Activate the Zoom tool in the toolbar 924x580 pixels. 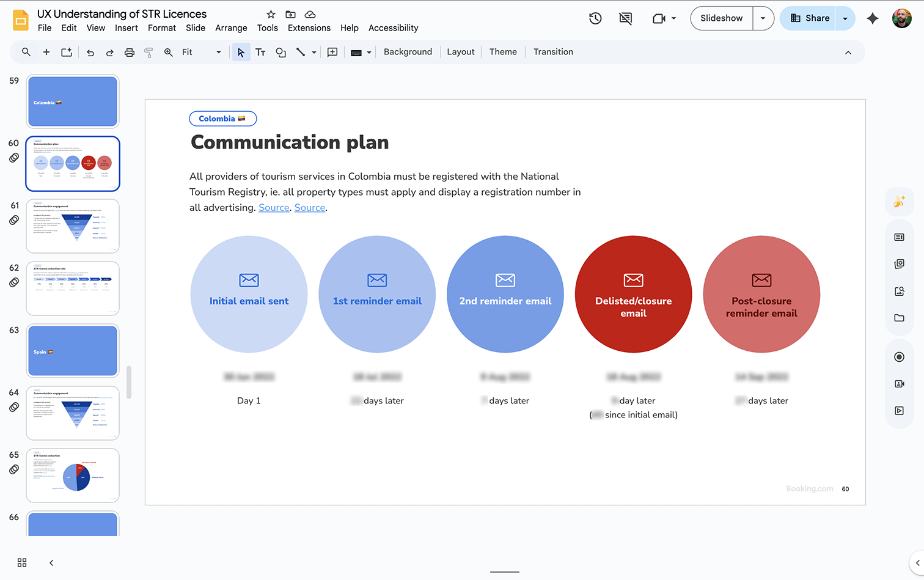pyautogui.click(x=168, y=52)
